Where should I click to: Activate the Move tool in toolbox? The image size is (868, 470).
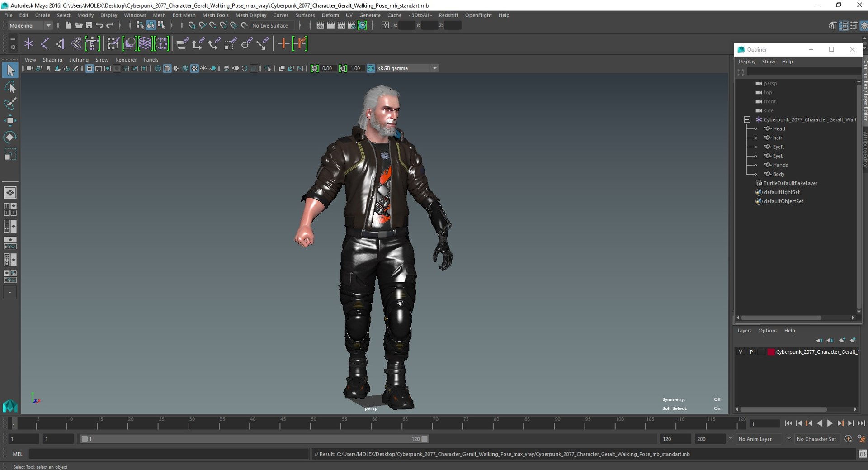tap(10, 120)
